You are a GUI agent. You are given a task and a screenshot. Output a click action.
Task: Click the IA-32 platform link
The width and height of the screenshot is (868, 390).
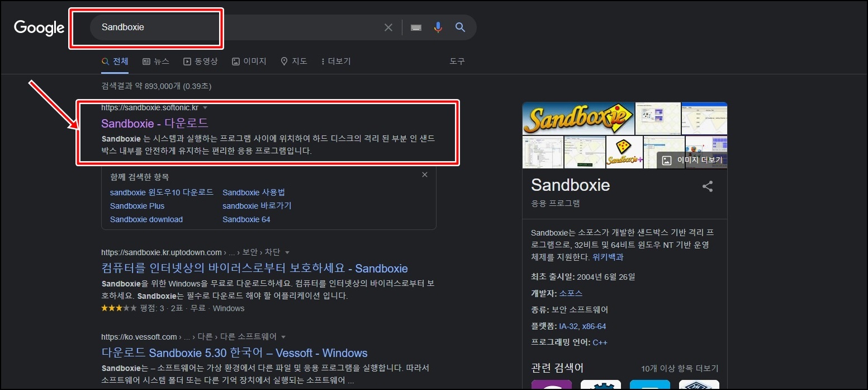[x=568, y=326]
